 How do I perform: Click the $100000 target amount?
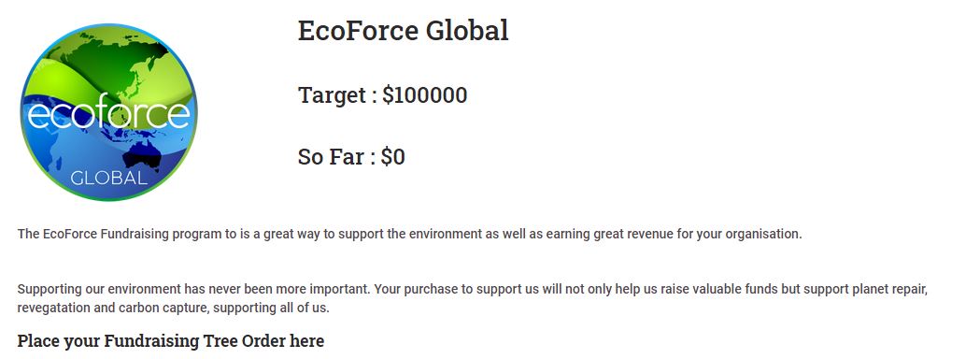click(x=425, y=95)
